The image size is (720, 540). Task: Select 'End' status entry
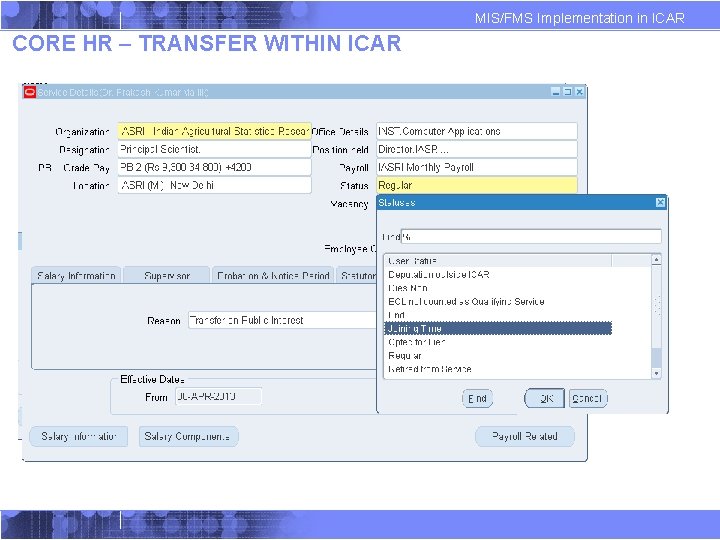[x=498, y=315]
